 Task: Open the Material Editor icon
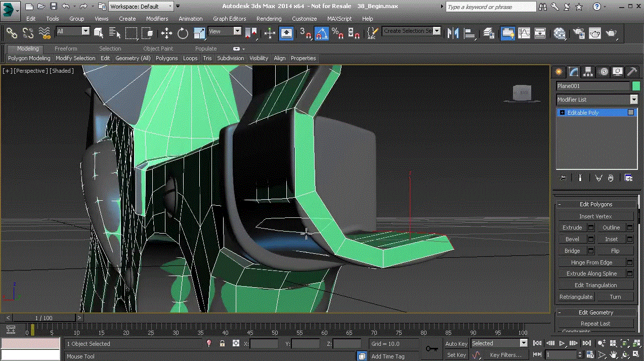[560, 33]
